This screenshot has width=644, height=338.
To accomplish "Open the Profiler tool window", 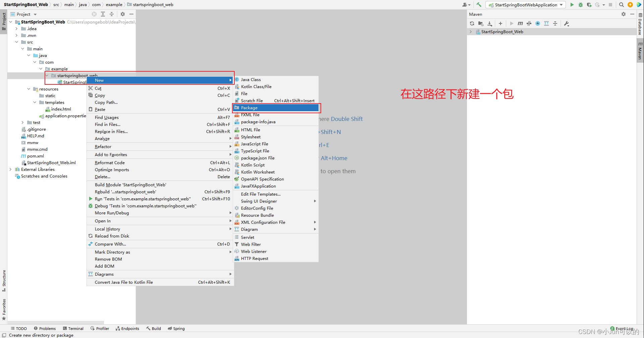I will pos(100,329).
